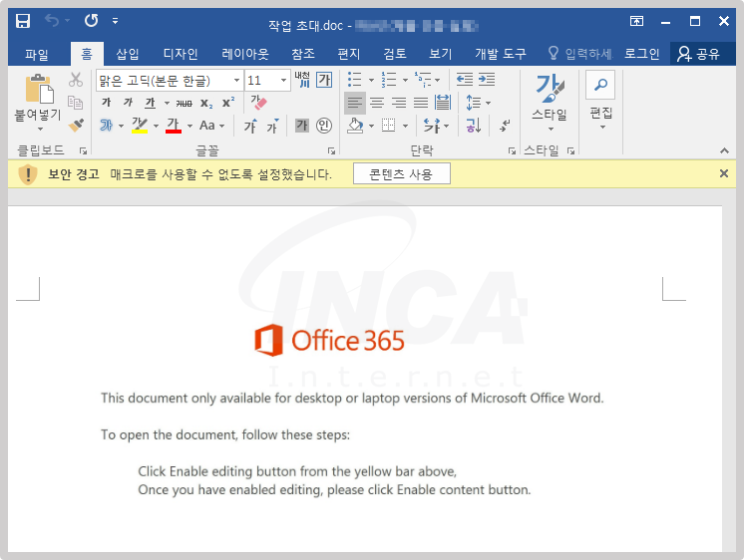744x560 pixels.
Task: Switch to the 참조 tab
Action: pos(303,54)
